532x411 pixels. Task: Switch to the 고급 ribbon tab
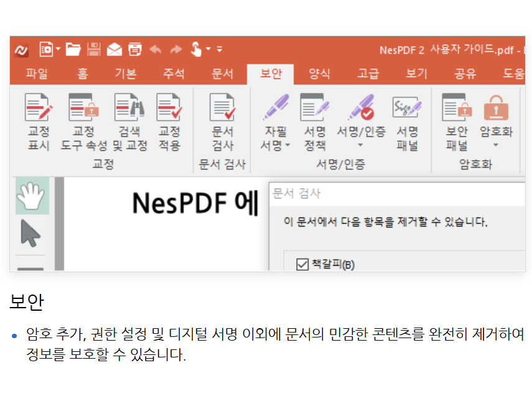(368, 73)
